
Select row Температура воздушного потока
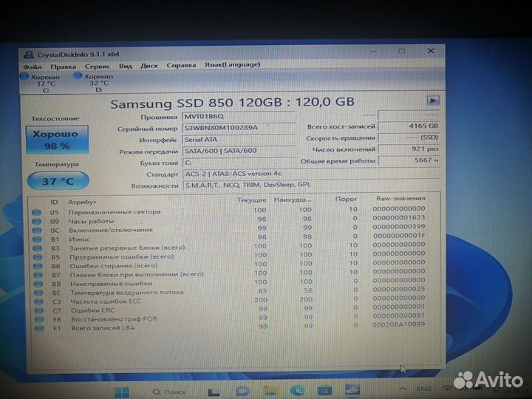230,291
